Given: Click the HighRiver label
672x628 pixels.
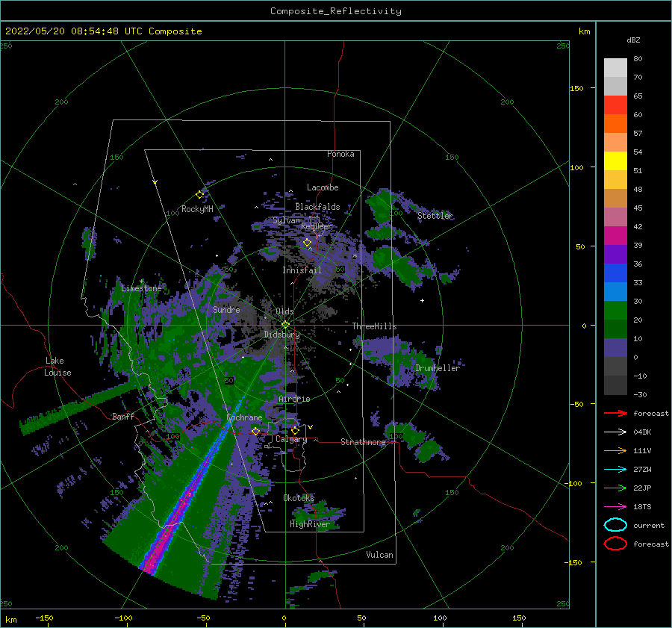Looking at the screenshot, I should coord(310,524).
